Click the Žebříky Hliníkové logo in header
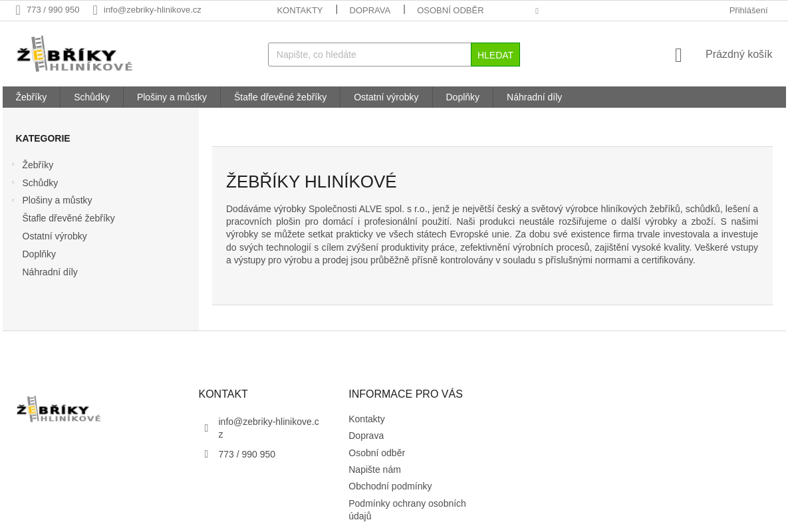This screenshot has width=798, height=532. (74, 53)
